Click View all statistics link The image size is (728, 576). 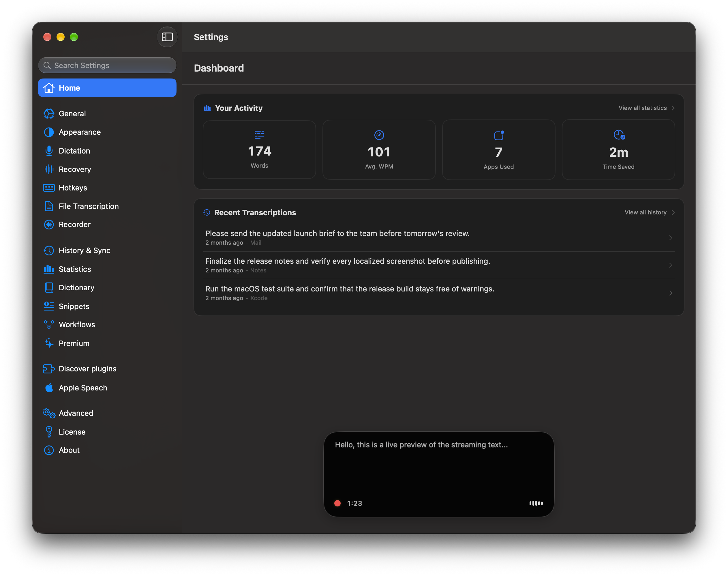(642, 108)
